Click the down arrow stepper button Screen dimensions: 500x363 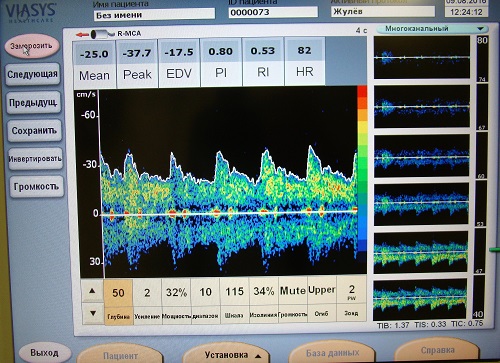(x=93, y=313)
